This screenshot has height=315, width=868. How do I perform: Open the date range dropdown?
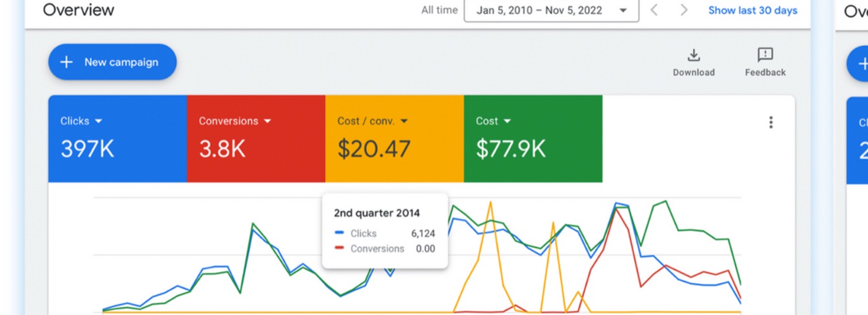click(x=551, y=11)
